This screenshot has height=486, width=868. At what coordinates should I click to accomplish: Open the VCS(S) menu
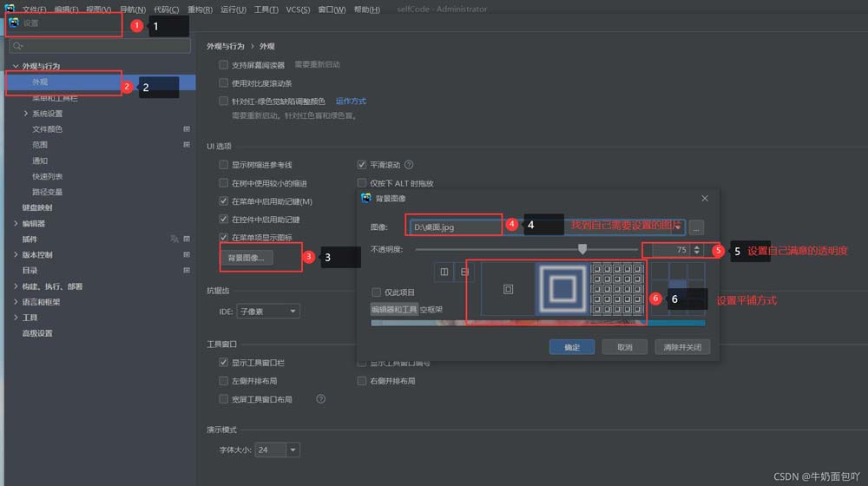298,10
